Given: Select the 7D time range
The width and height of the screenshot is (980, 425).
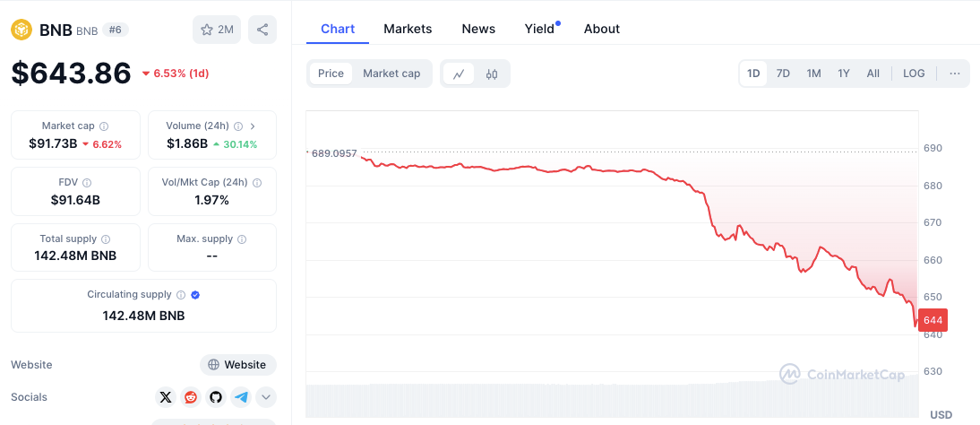Looking at the screenshot, I should click(783, 74).
